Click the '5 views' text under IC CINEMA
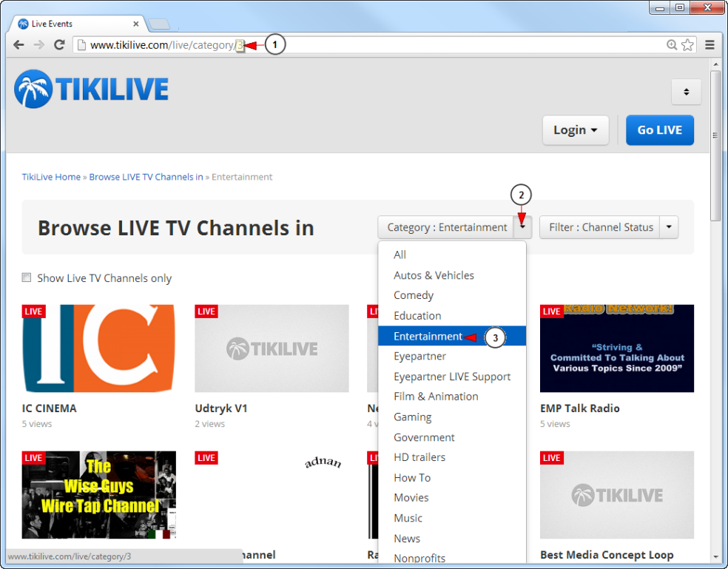This screenshot has height=569, width=728. pyautogui.click(x=37, y=424)
